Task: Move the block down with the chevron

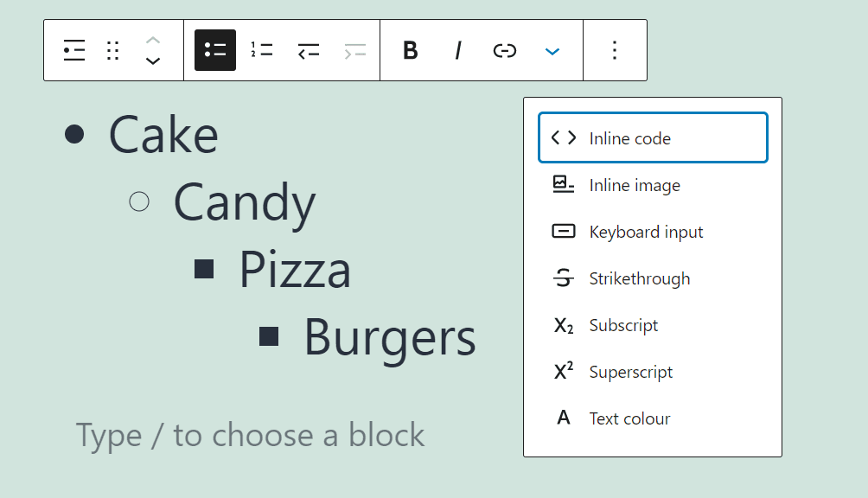Action: click(x=153, y=61)
